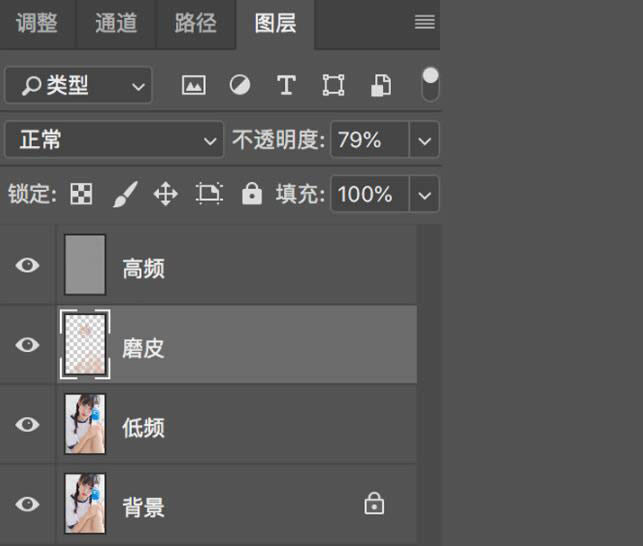Filter by type layers icon
Viewport: 643px width, 546px height.
[286, 86]
